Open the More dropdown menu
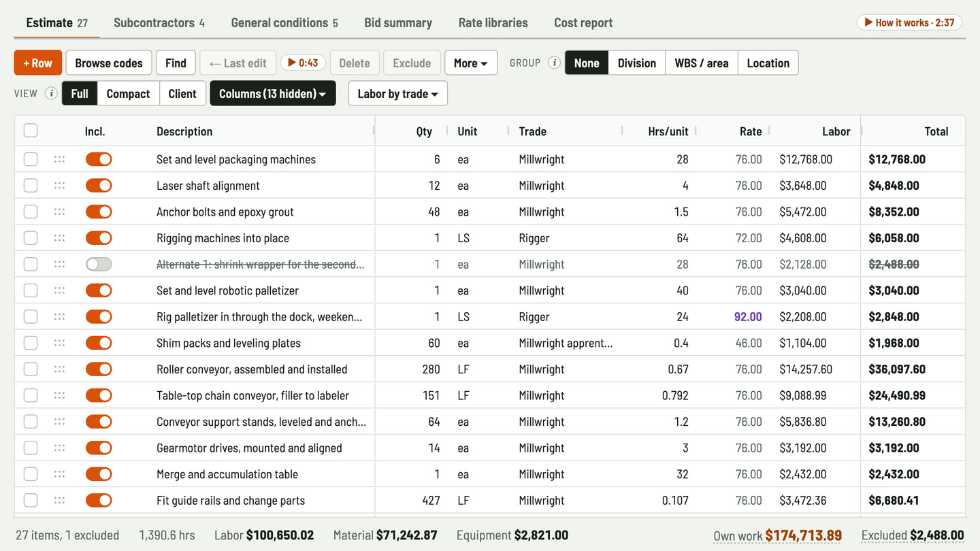The image size is (980, 551). pyautogui.click(x=471, y=63)
